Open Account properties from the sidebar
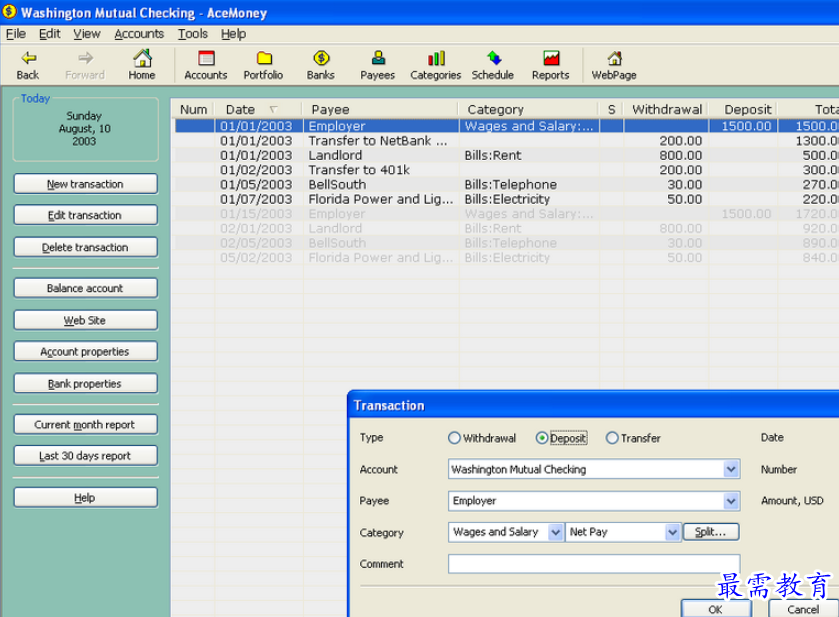 pos(86,352)
